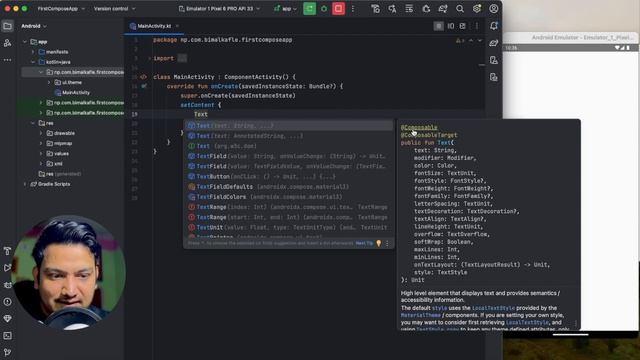Open Search Everywhere magnifier icon
This screenshot has width=640, height=360.
[460, 9]
